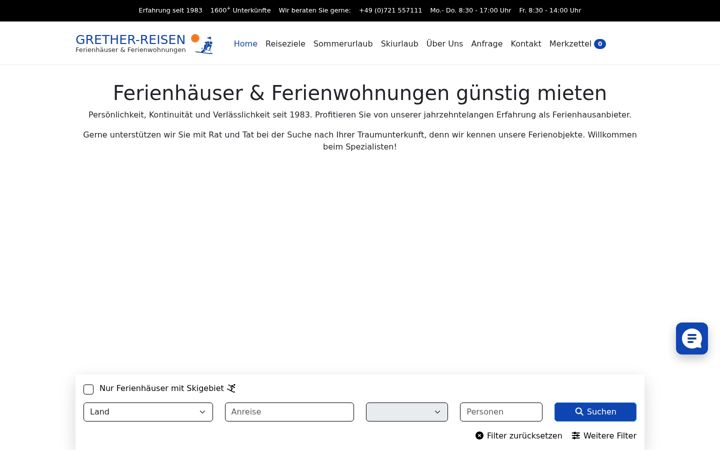Image resolution: width=720 pixels, height=450 pixels.
Task: Open the Skiurlaub menu
Action: click(x=399, y=44)
